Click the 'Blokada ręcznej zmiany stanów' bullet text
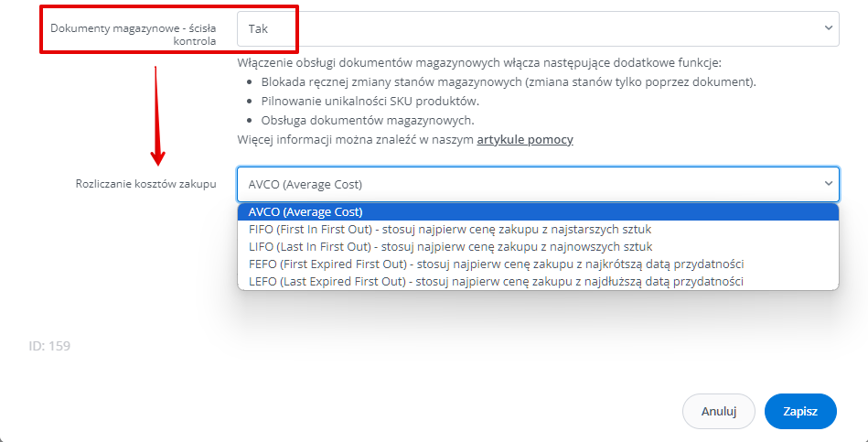This screenshot has height=442, width=868. (x=509, y=82)
